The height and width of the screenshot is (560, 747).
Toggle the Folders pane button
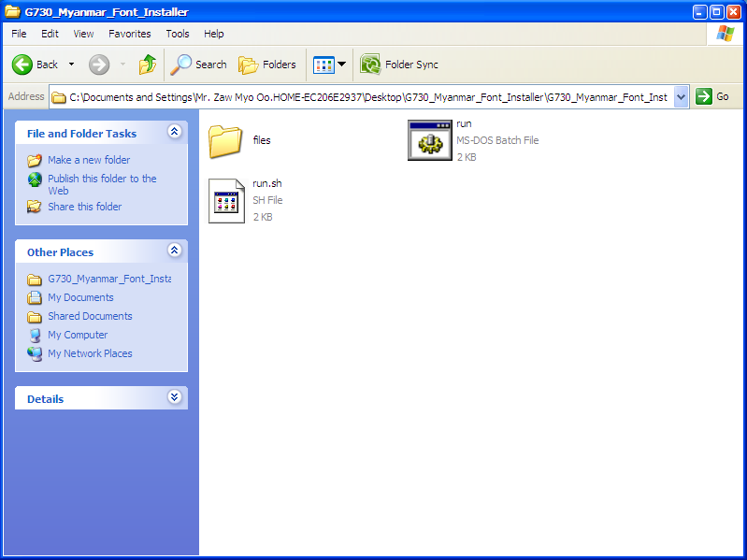(x=267, y=65)
